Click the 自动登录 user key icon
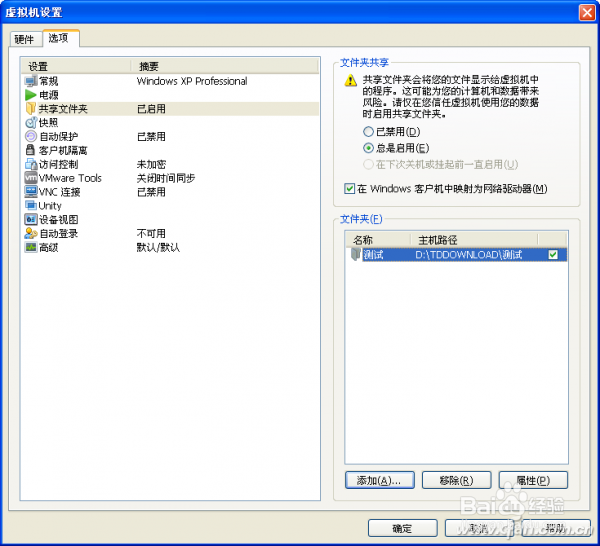600x546 pixels. tap(31, 233)
